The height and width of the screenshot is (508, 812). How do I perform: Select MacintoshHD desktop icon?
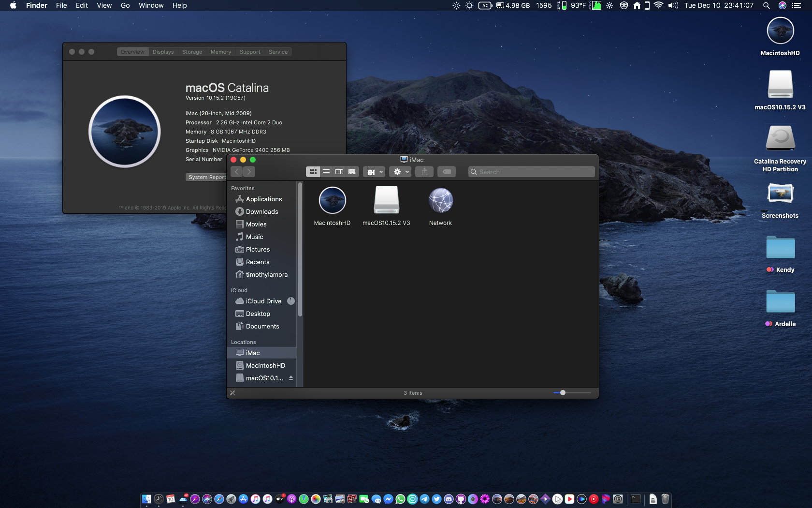(780, 37)
